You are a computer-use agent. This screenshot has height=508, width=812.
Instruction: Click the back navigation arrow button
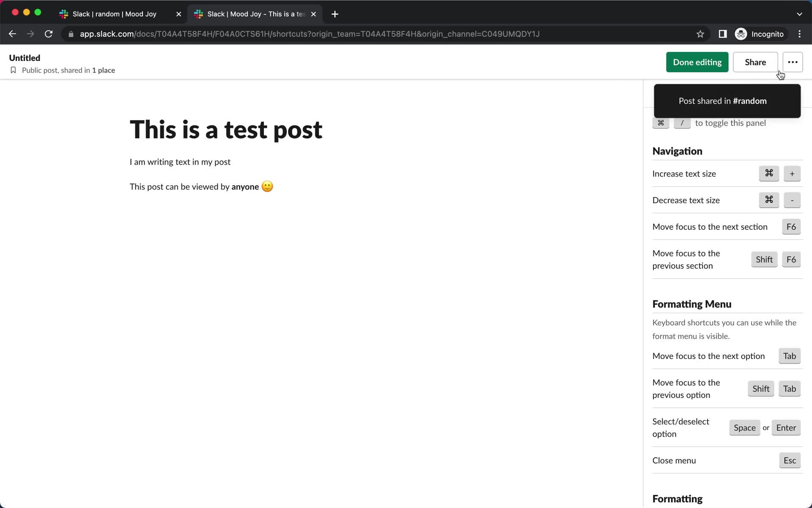(12, 34)
